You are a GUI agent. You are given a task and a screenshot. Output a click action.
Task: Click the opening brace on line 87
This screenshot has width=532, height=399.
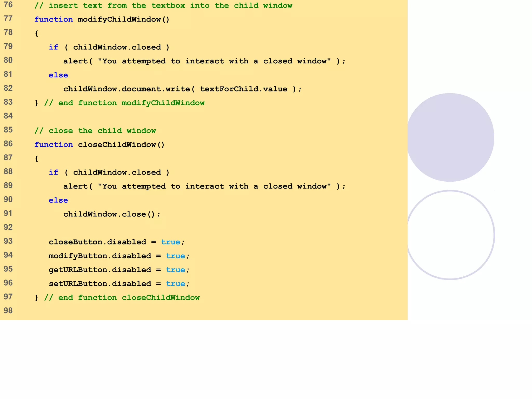point(37,158)
